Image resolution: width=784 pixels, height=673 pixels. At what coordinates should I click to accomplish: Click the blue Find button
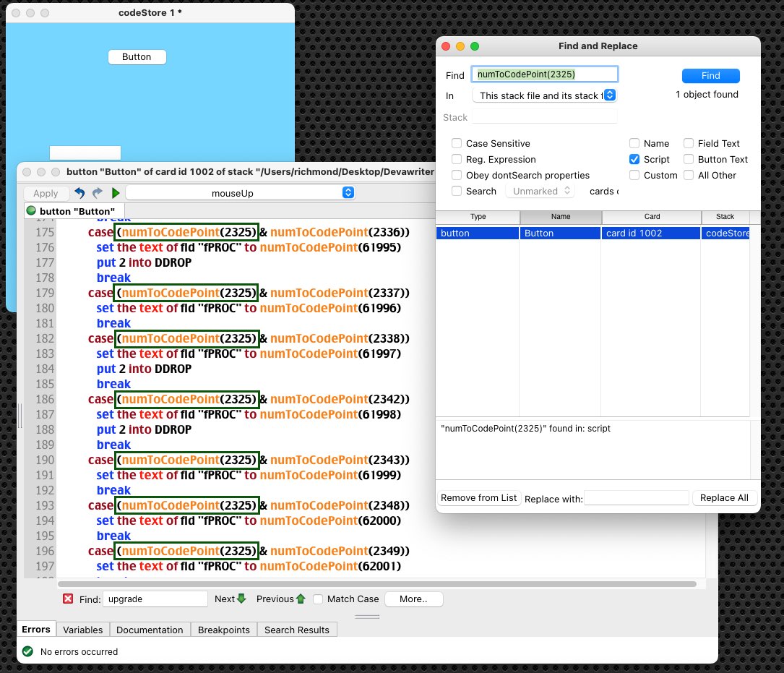(710, 76)
